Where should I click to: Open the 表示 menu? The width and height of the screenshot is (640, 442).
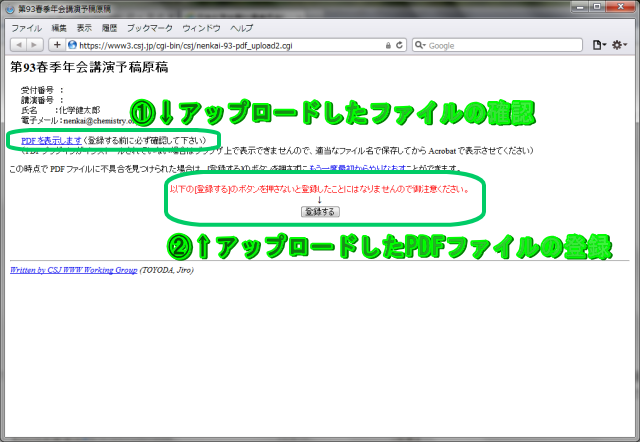pyautogui.click(x=84, y=27)
